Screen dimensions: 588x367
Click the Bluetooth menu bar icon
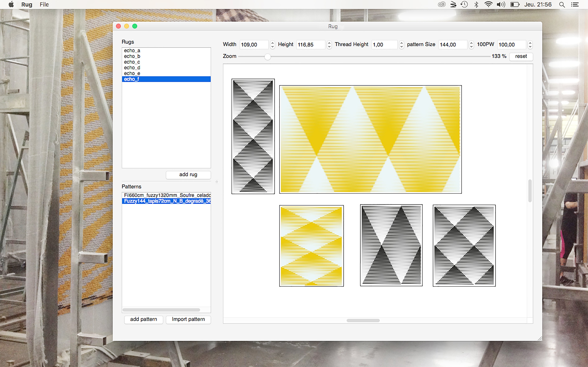476,5
